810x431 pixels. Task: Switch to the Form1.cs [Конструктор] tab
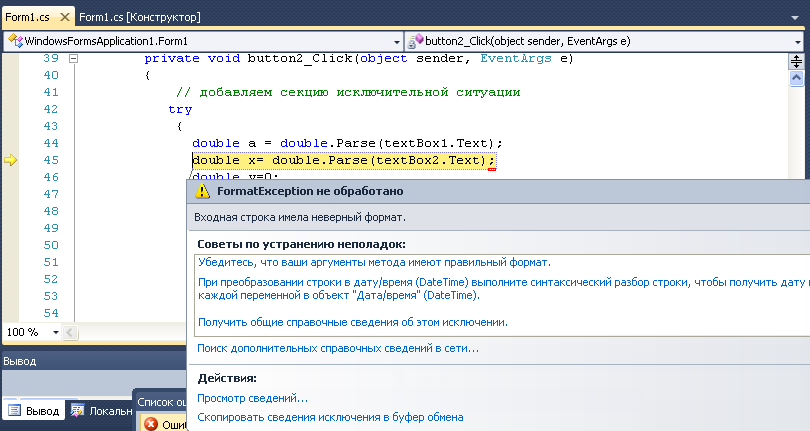(139, 17)
